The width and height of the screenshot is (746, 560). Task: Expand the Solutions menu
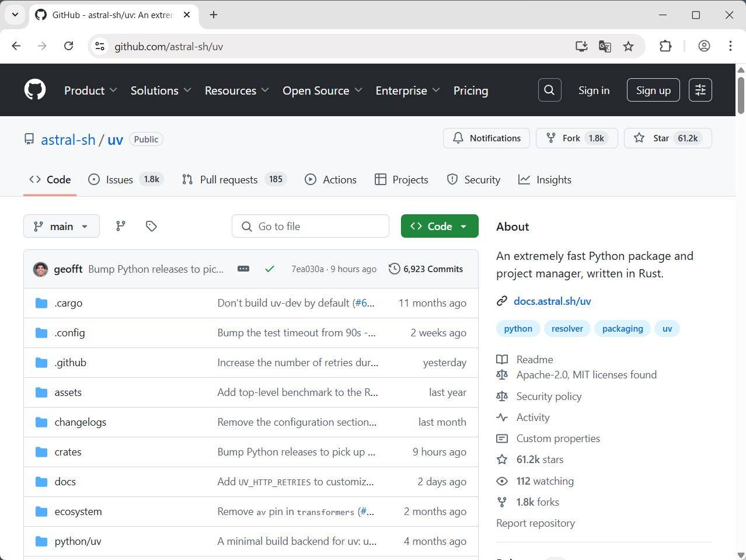tap(161, 91)
